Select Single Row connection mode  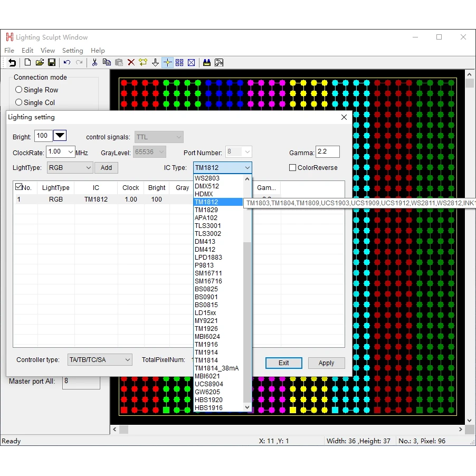(x=19, y=90)
